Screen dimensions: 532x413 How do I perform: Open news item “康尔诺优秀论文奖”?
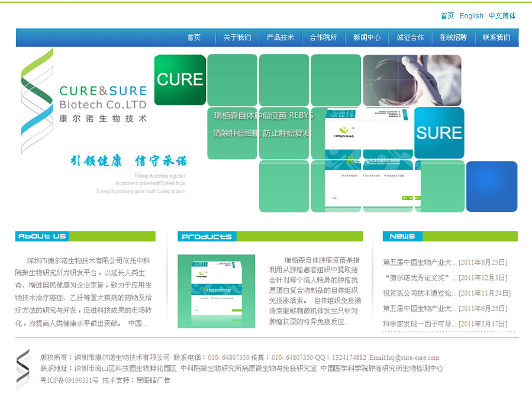point(420,278)
